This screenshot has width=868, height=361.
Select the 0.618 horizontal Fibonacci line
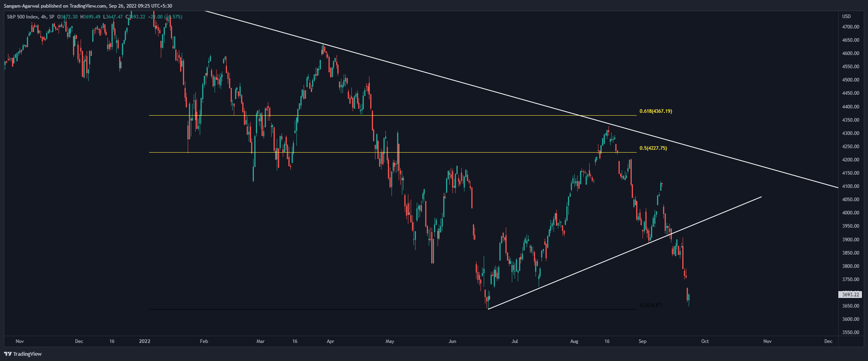click(x=393, y=116)
